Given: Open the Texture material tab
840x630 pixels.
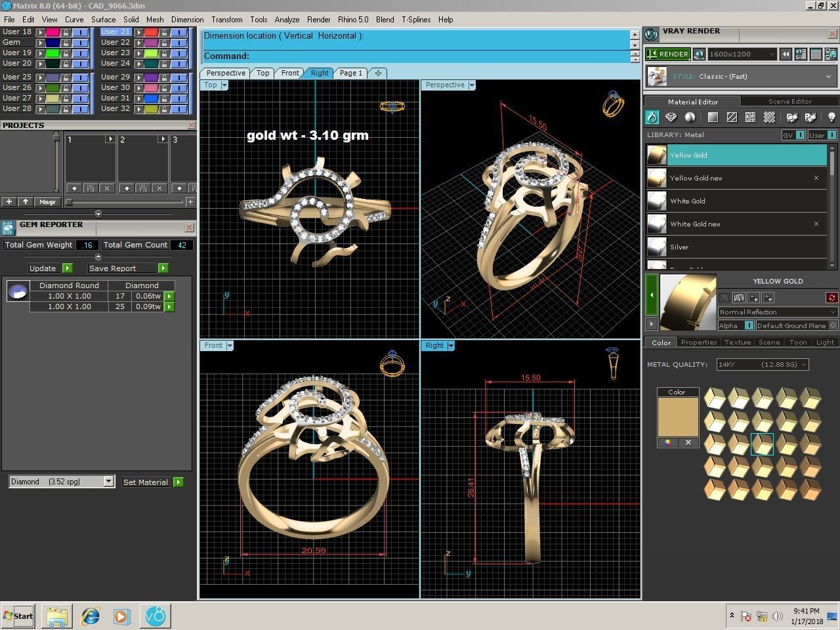Looking at the screenshot, I should (737, 342).
